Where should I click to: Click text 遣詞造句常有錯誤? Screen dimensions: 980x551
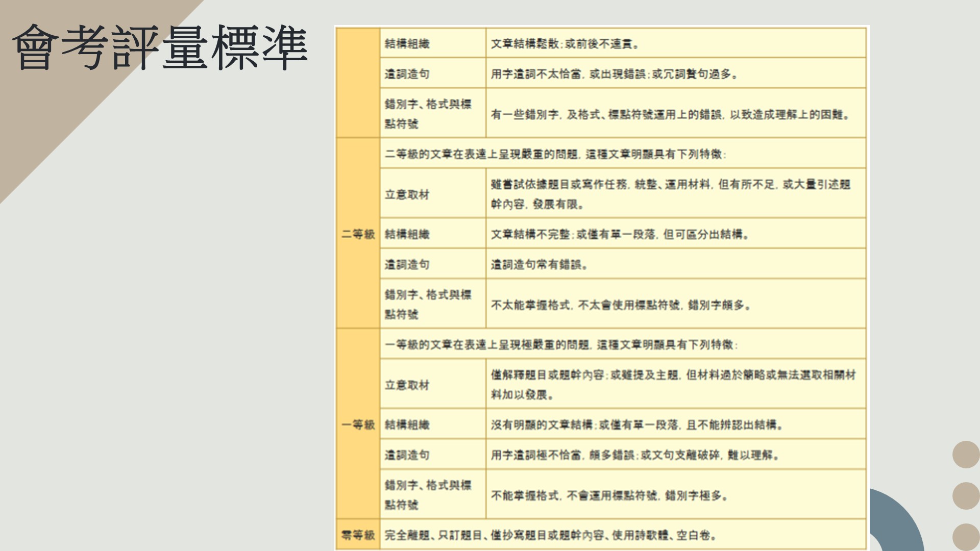539,264
